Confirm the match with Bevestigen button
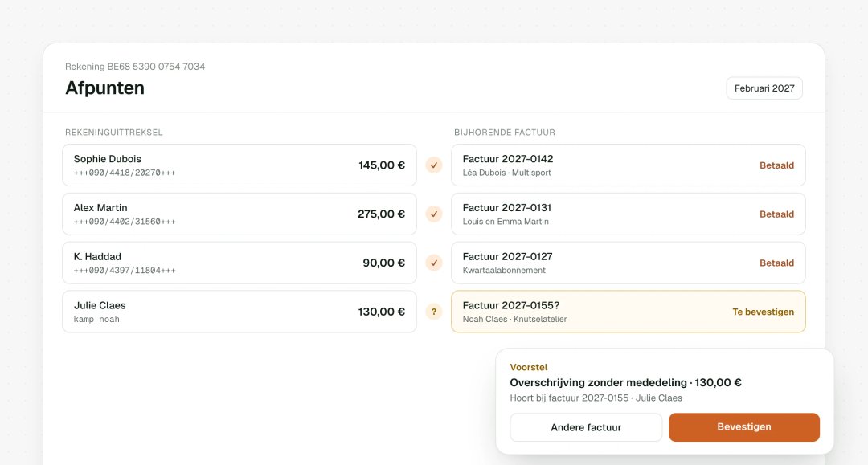Image resolution: width=868 pixels, height=465 pixels. (744, 426)
